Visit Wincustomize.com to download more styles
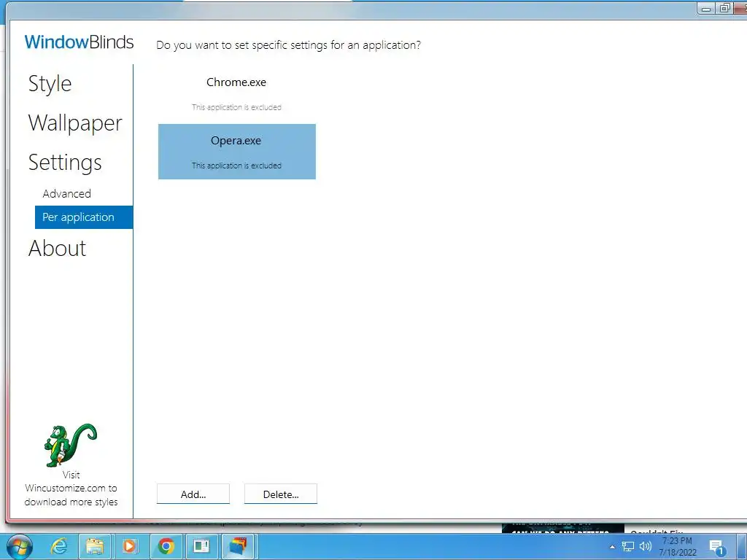This screenshot has height=560, width=747. tap(71, 488)
